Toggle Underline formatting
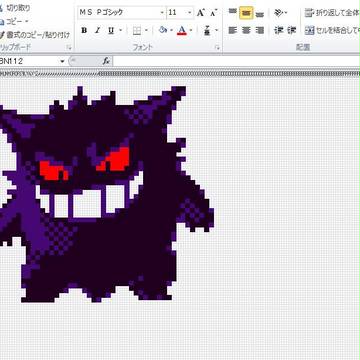 tap(111, 30)
